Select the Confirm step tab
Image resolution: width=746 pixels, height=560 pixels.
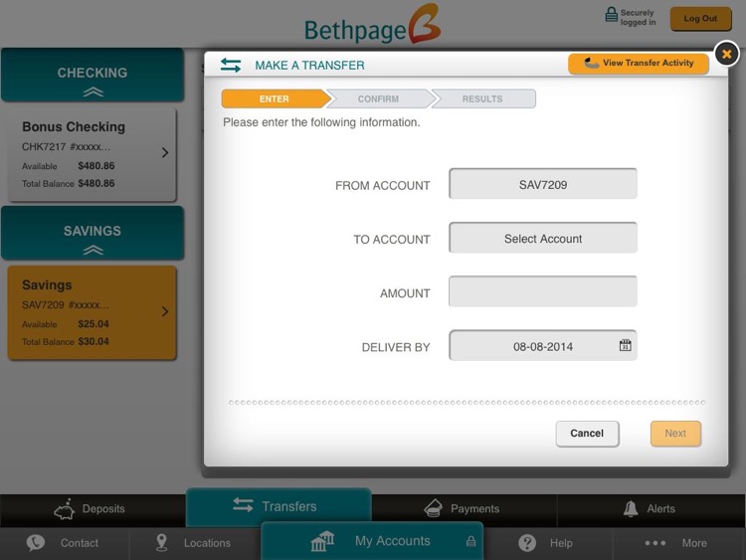click(x=379, y=98)
